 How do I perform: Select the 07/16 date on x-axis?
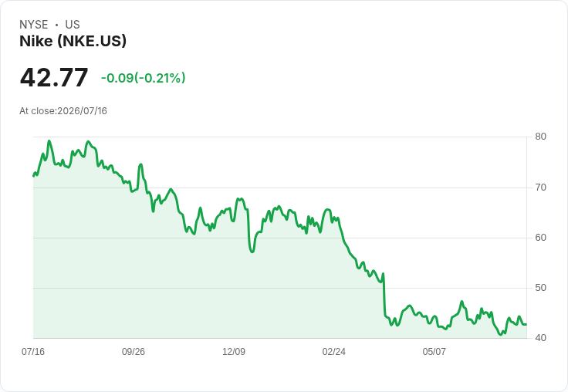(x=33, y=351)
